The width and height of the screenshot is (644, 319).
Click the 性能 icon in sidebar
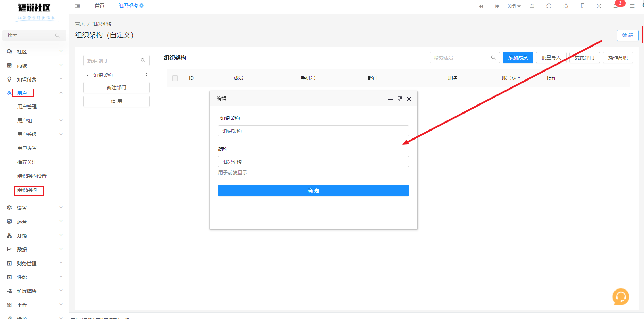[x=9, y=277]
